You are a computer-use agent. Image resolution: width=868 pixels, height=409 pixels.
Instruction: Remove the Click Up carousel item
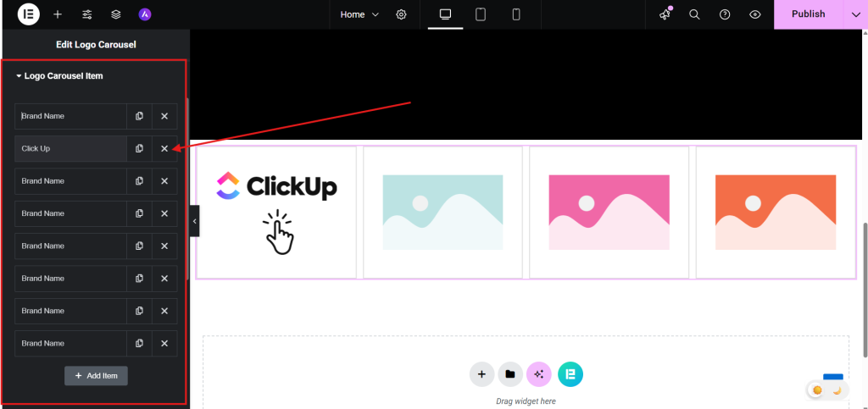[164, 149]
